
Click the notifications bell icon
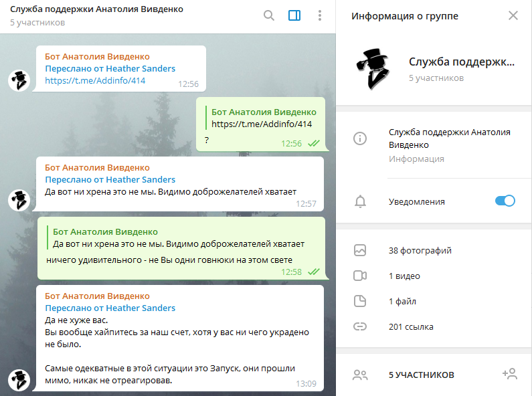(x=360, y=201)
